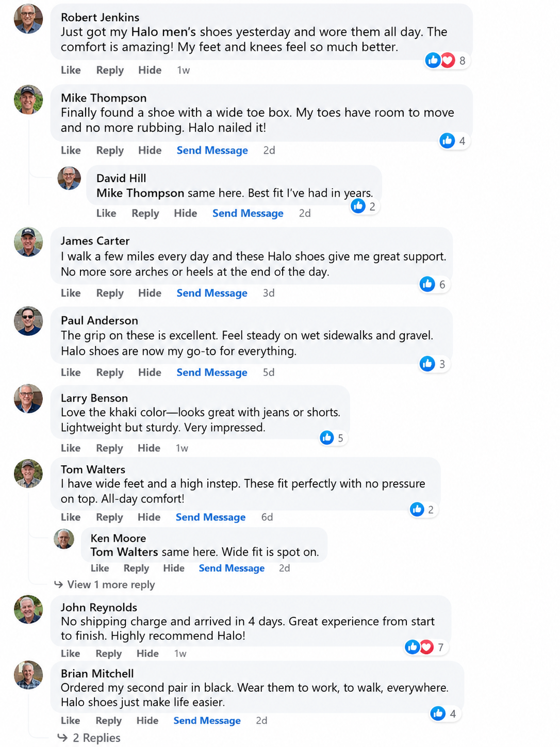Open Ken Moore's small profile avatar
The width and height of the screenshot is (560, 747).
click(64, 539)
